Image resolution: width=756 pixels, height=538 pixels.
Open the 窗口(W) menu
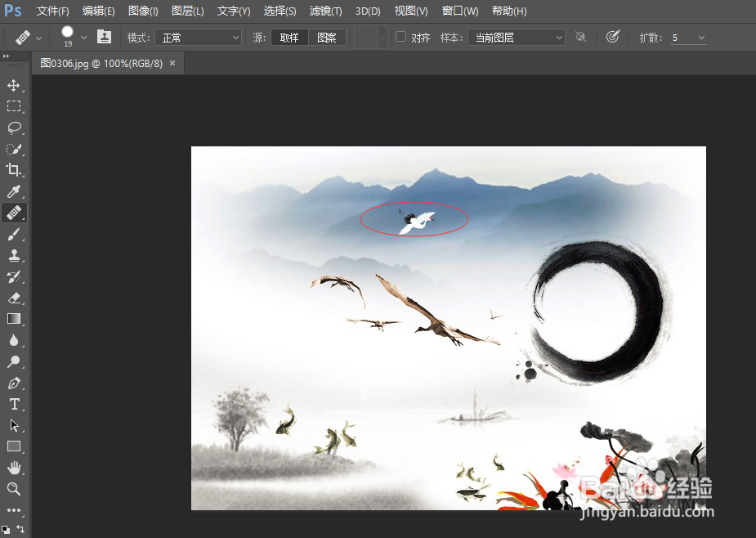460,11
